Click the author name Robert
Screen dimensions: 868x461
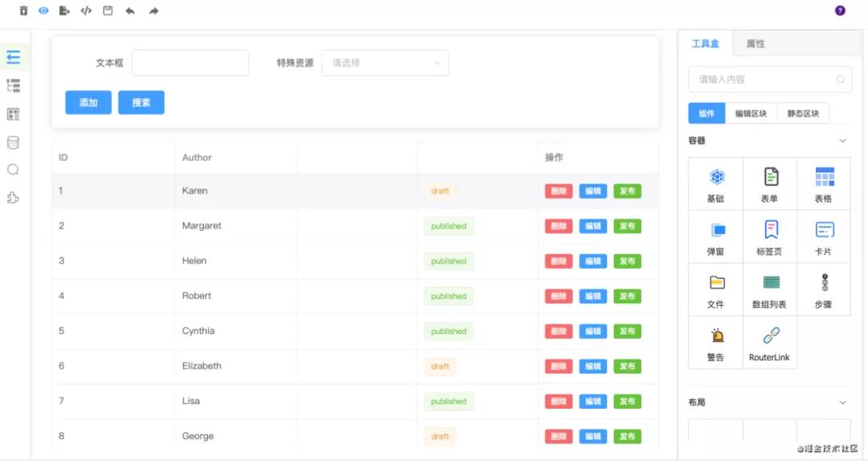click(197, 296)
